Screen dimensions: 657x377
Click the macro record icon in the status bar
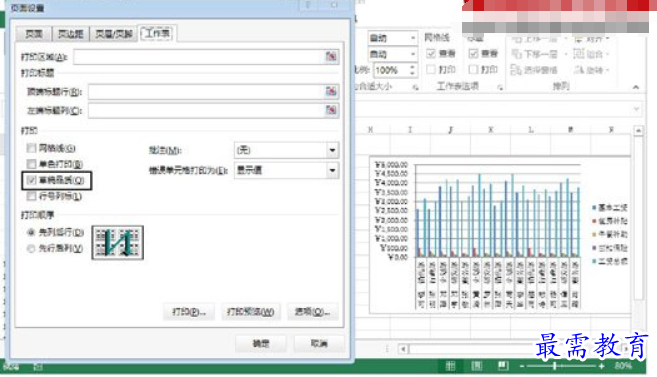pos(38,367)
